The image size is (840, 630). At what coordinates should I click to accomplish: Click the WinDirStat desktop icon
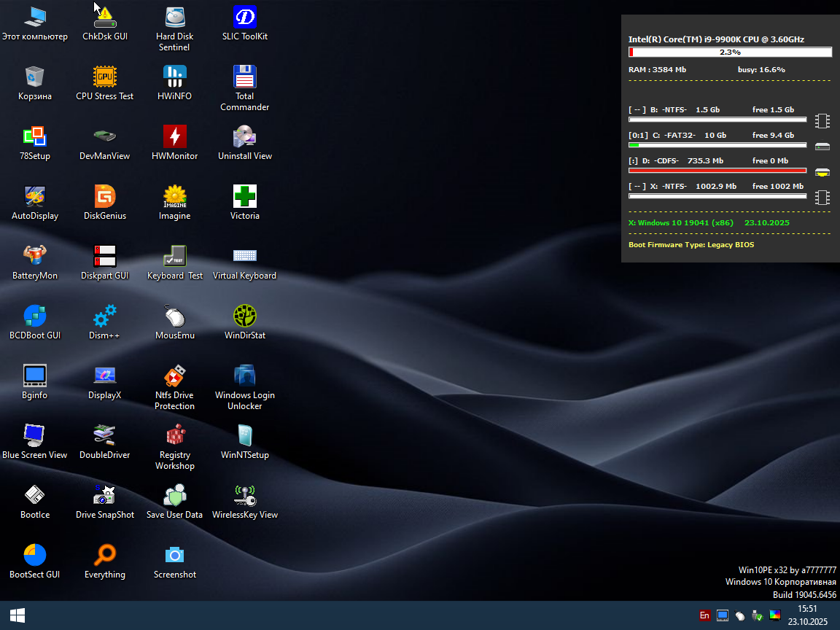click(x=244, y=316)
